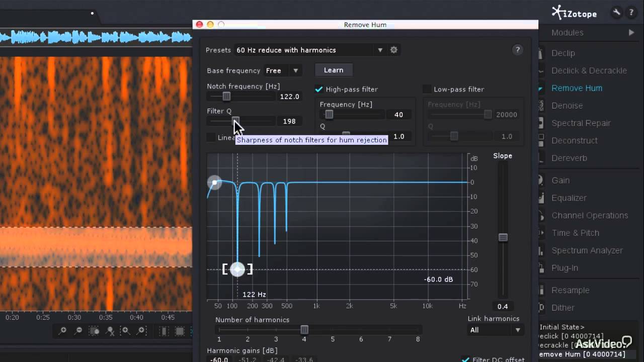This screenshot has width=644, height=362.
Task: Click the vertical Slope slider handle
Action: [503, 237]
